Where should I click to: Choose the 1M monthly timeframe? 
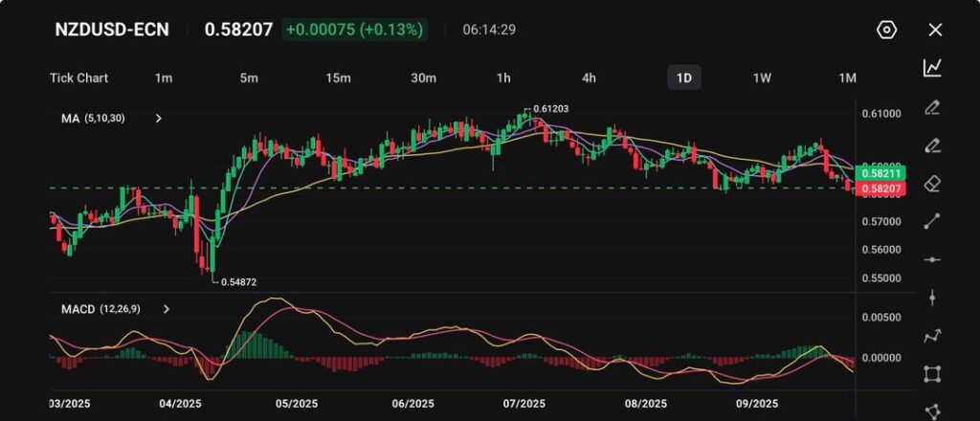pyautogui.click(x=847, y=78)
